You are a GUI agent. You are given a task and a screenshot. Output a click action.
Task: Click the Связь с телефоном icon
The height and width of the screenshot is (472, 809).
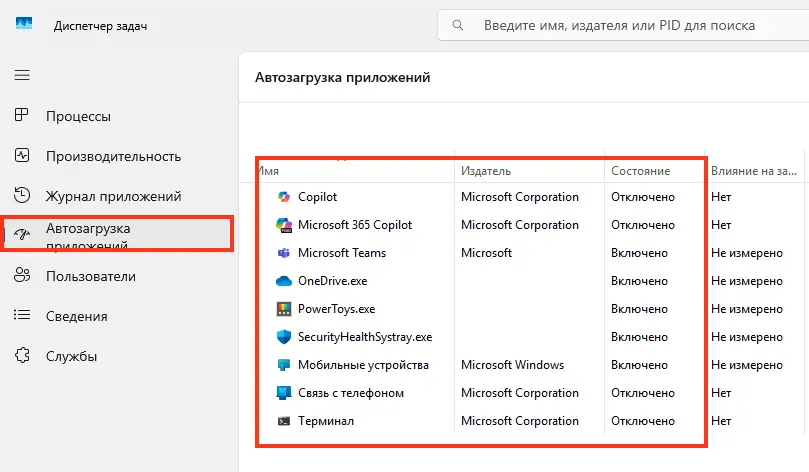[284, 393]
